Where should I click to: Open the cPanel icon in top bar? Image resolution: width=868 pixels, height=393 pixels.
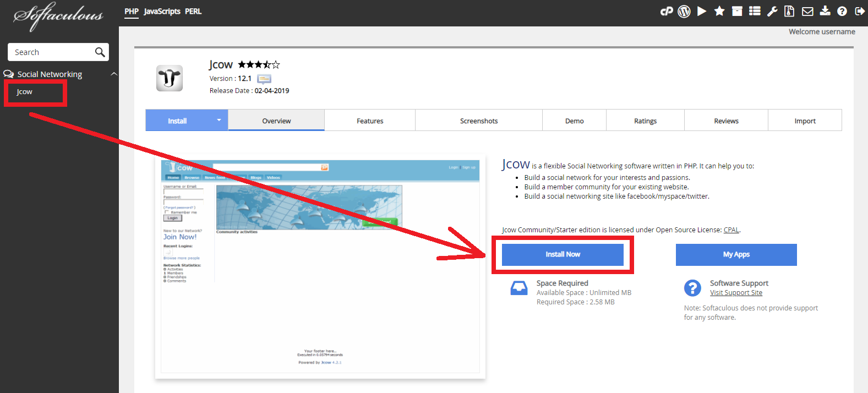[x=667, y=11]
